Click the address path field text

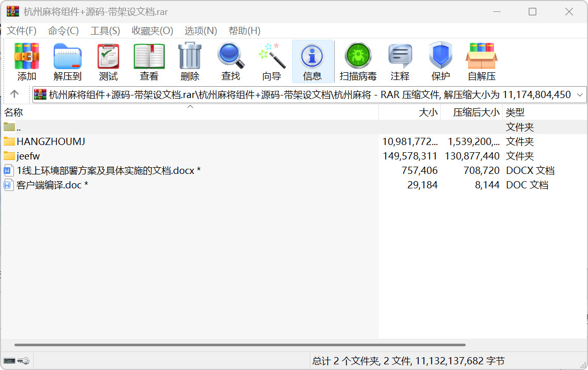[310, 94]
